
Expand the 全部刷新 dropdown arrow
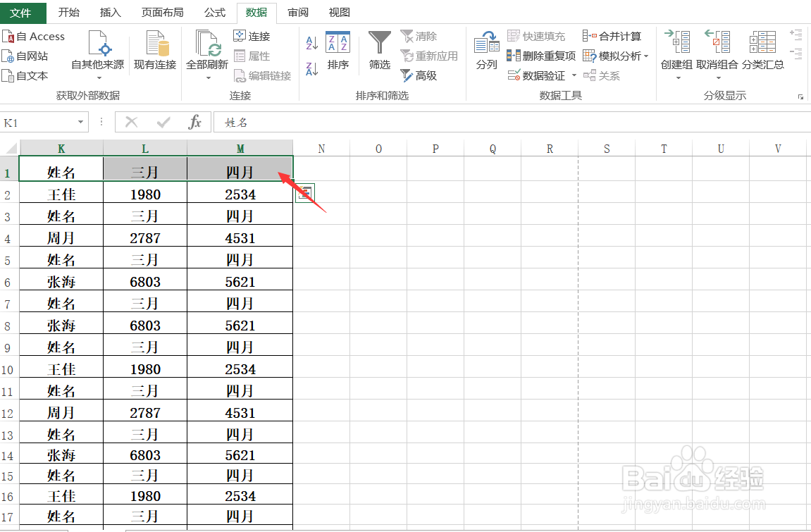(x=208, y=78)
